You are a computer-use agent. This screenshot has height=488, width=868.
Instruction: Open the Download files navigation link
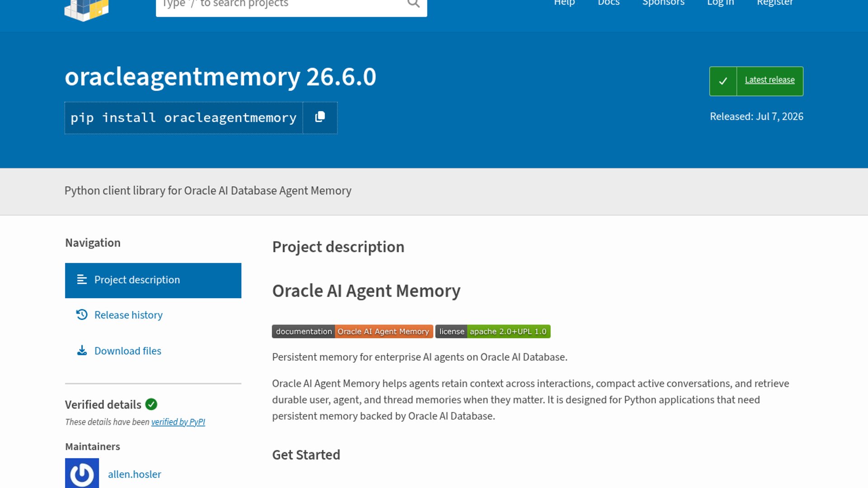128,351
